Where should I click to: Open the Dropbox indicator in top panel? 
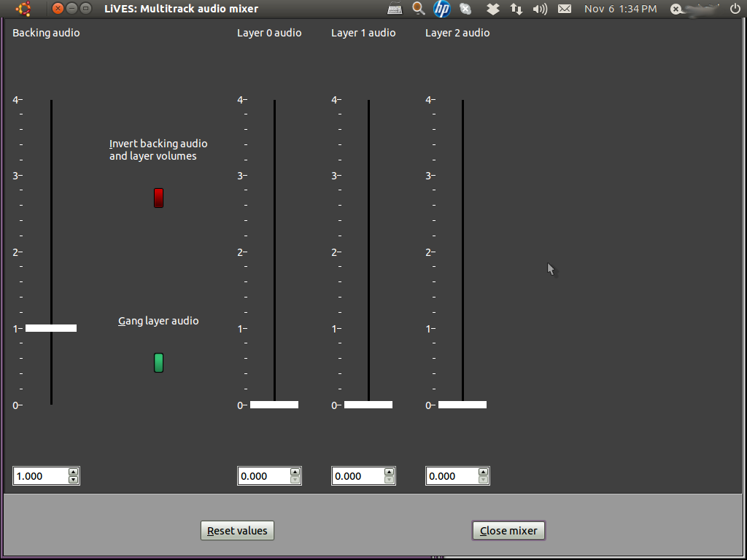tap(492, 9)
